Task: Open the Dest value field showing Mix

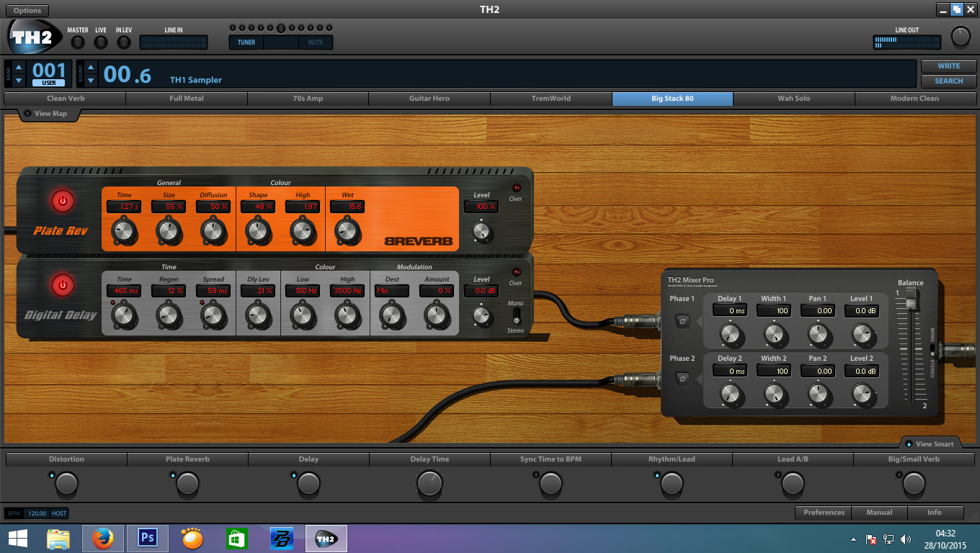Action: 391,291
